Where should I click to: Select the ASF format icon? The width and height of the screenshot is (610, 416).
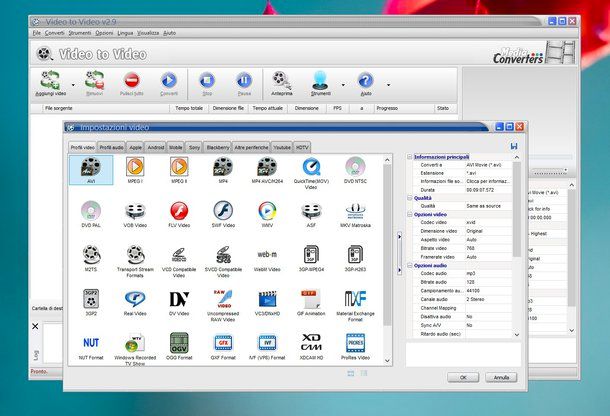tap(311, 214)
